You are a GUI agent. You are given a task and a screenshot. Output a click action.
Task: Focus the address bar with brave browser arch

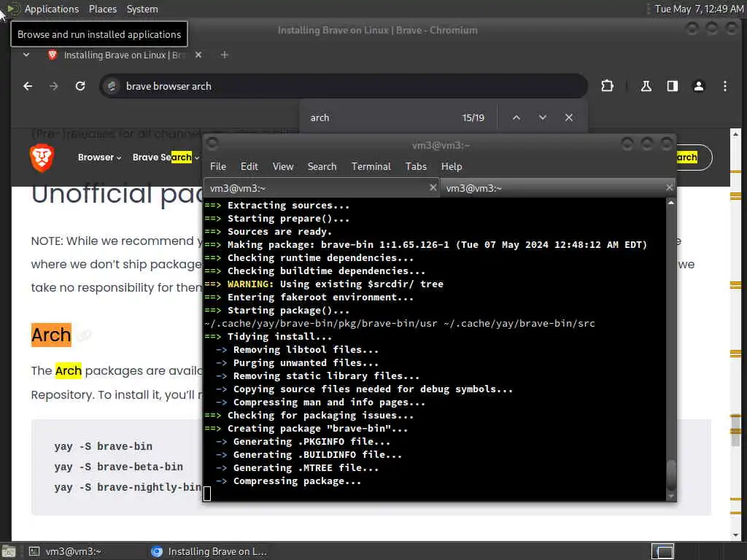pos(343,86)
